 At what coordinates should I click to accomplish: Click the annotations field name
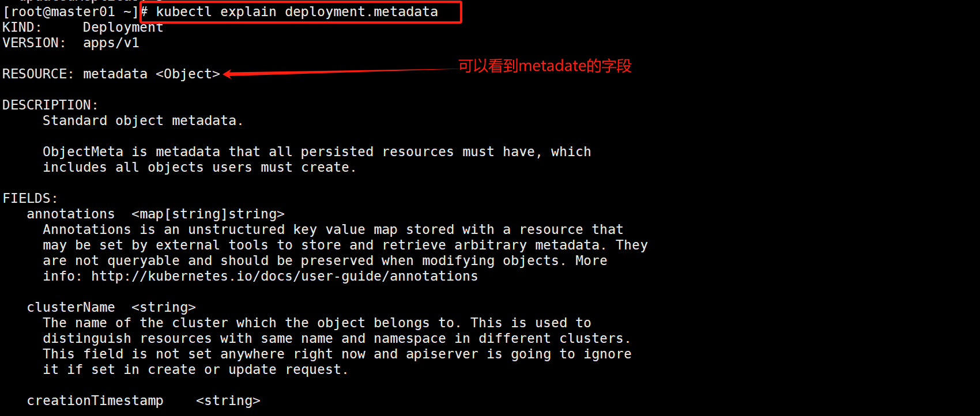tap(71, 214)
